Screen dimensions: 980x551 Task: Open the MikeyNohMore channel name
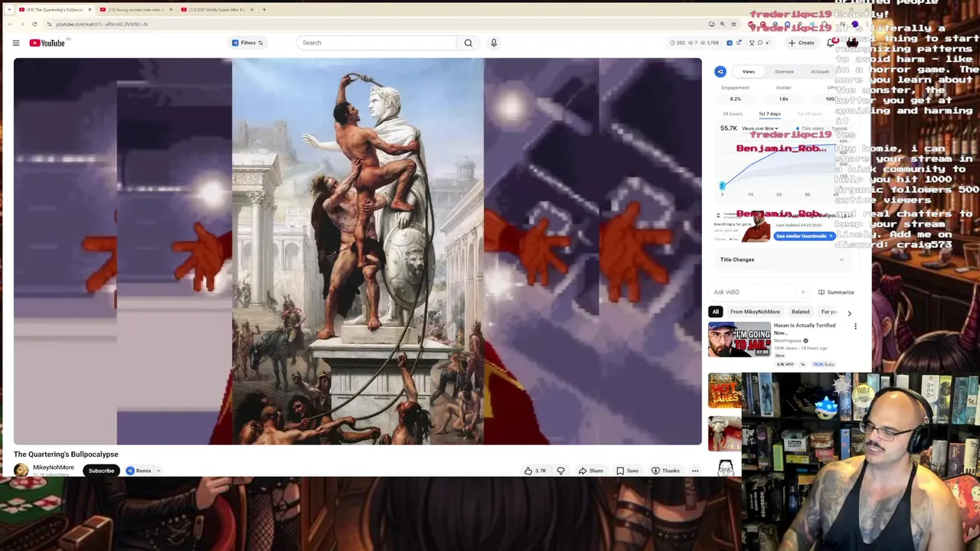[54, 468]
